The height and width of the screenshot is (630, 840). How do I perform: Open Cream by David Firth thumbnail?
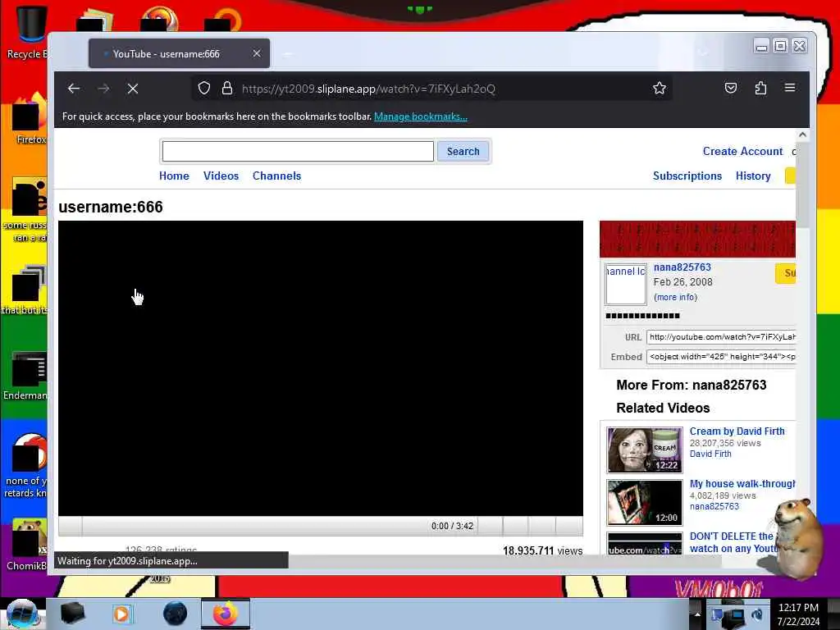click(645, 450)
